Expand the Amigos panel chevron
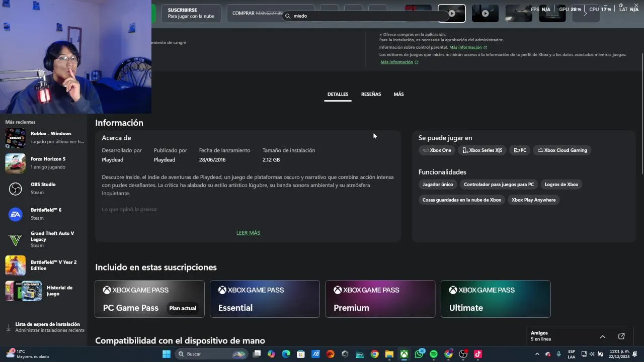The image size is (644, 362). pos(602,336)
